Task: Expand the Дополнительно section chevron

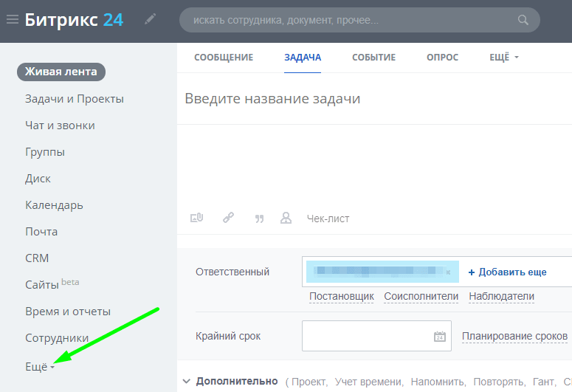Action: point(187,382)
